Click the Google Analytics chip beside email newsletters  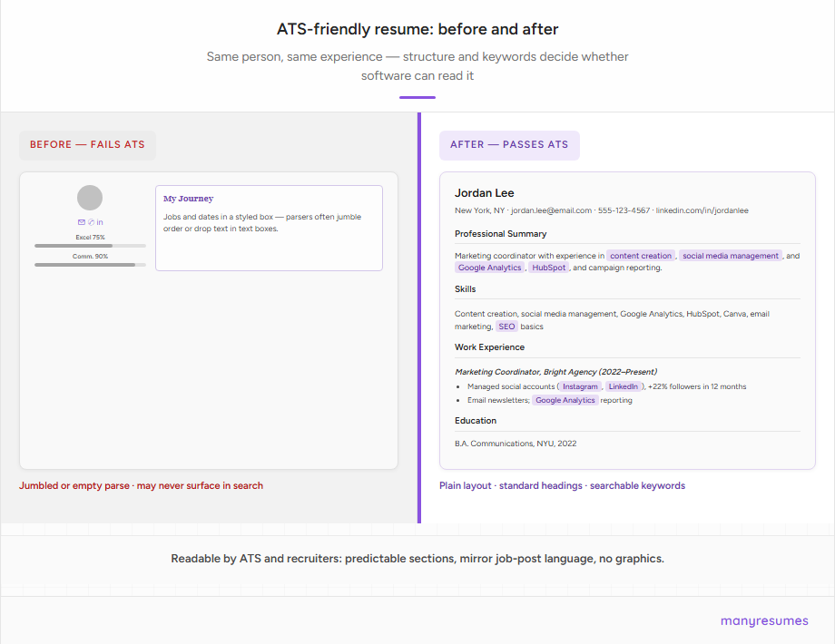coord(565,399)
